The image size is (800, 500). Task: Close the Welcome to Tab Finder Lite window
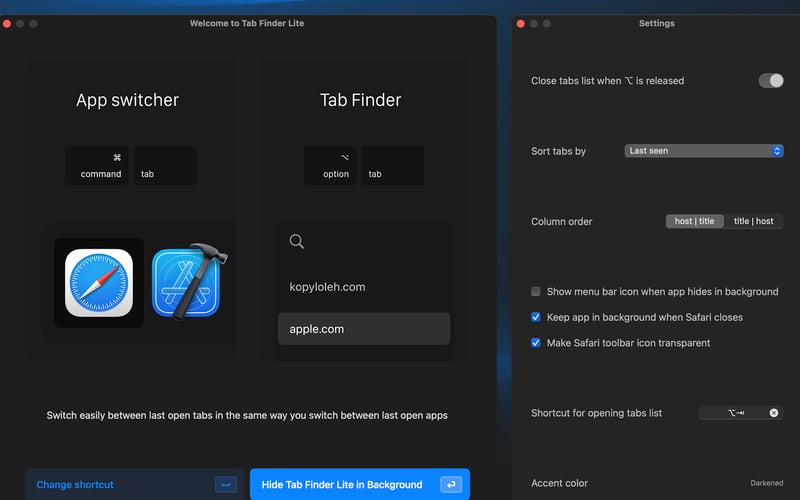pyautogui.click(x=7, y=23)
